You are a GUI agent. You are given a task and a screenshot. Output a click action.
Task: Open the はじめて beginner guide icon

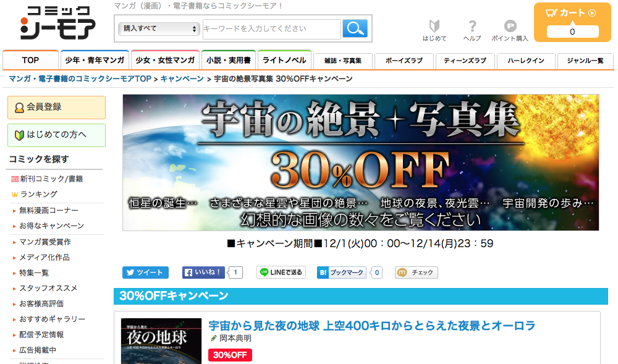tap(434, 30)
